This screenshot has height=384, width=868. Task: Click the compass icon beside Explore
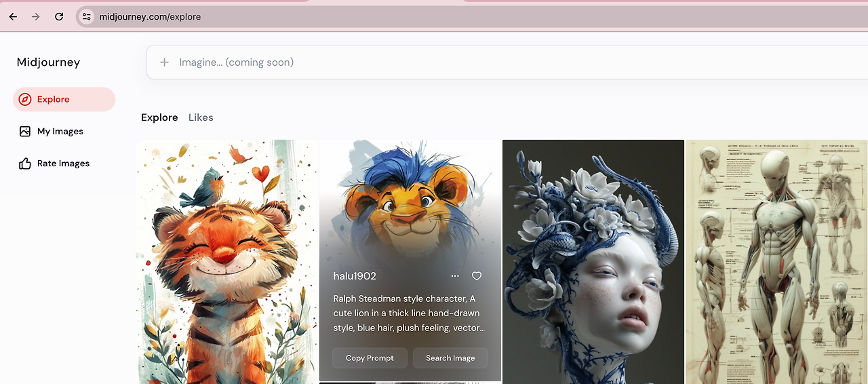click(x=25, y=99)
